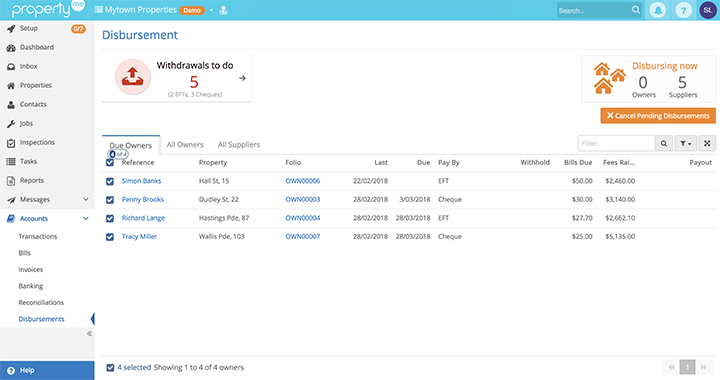Open Setup via the rocket icon
Image resolution: width=720 pixels, height=380 pixels.
pos(11,28)
